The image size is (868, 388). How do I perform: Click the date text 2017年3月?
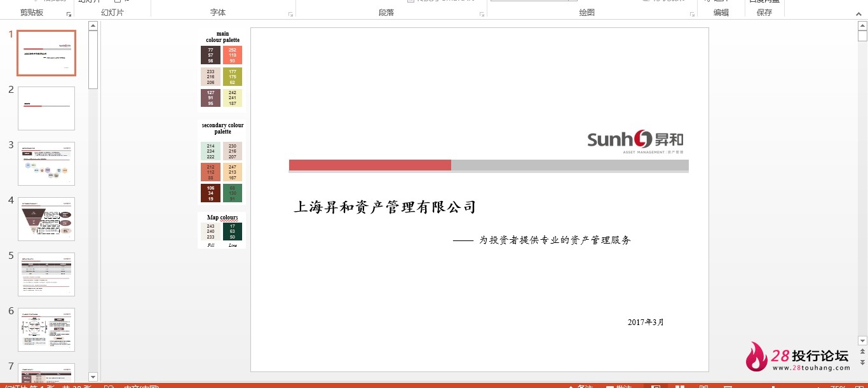click(646, 322)
